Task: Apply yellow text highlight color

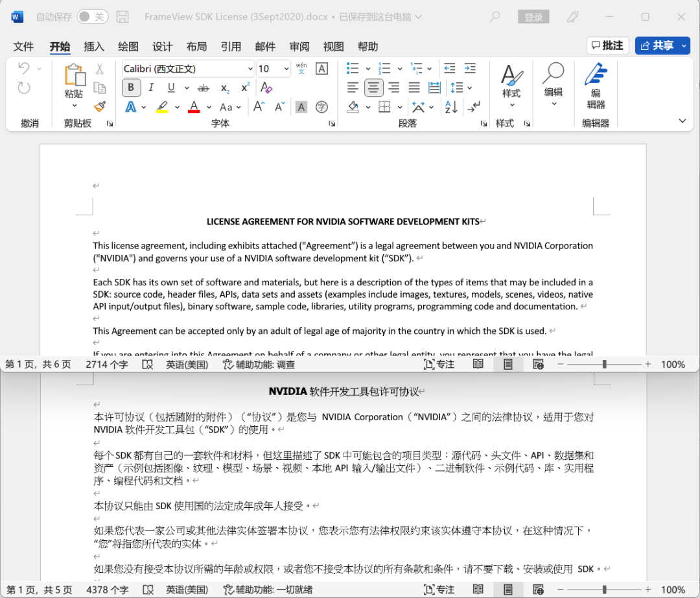Action: (x=162, y=107)
